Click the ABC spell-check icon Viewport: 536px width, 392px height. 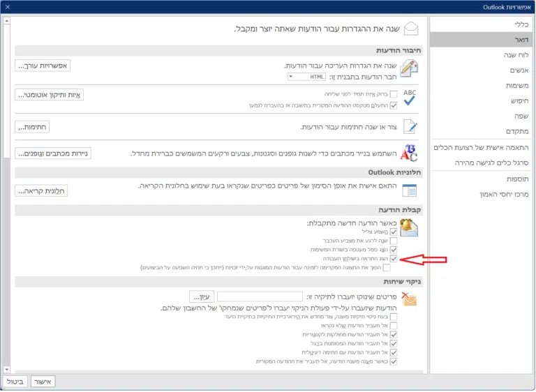point(410,98)
